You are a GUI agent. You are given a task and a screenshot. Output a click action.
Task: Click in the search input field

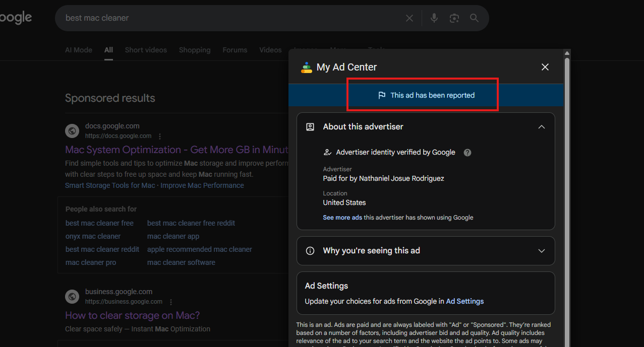pos(227,18)
